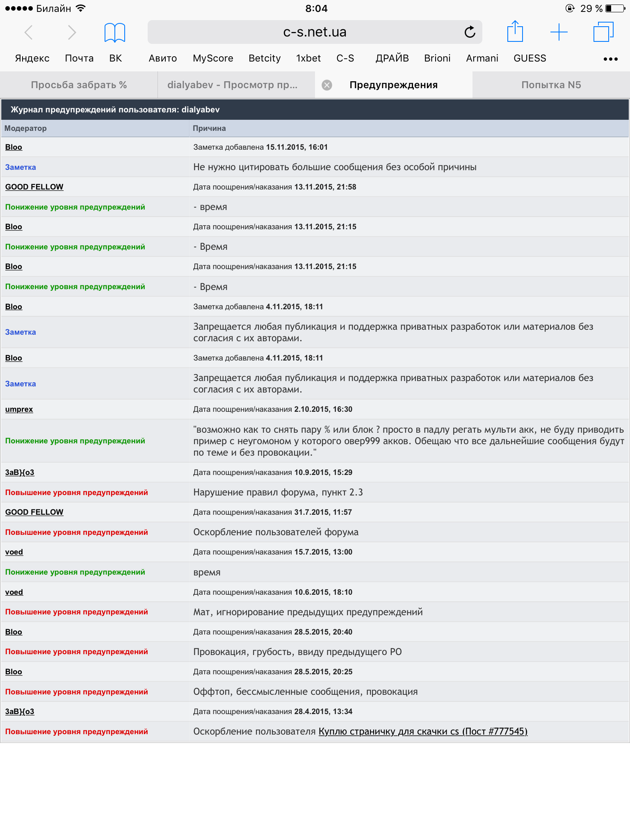
Task: Open the MyScore favorite bookmark
Action: click(213, 58)
